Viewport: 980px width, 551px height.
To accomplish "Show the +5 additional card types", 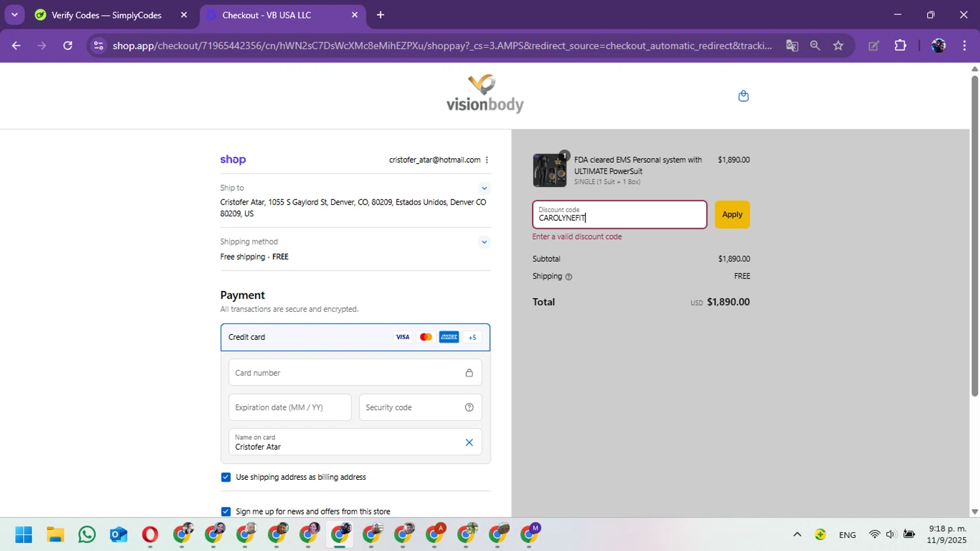I will pyautogui.click(x=472, y=337).
